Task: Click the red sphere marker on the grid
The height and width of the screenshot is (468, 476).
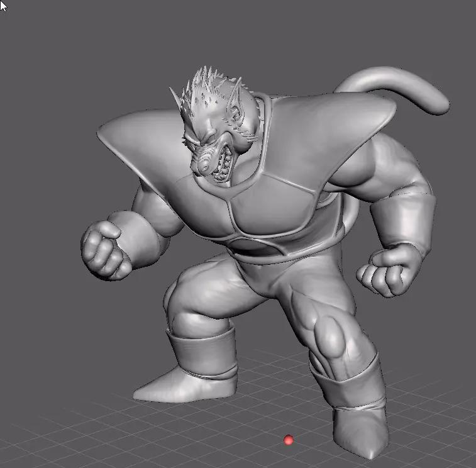Action: [x=289, y=440]
